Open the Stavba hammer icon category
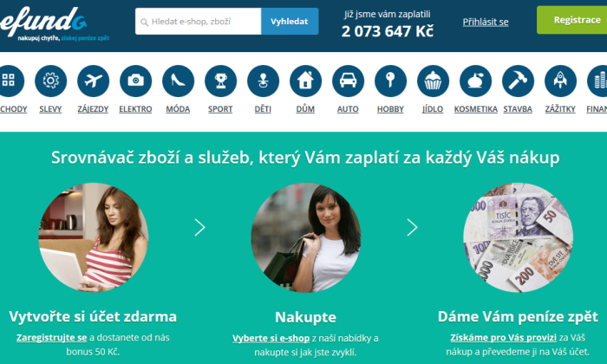The image size is (607, 364). pyautogui.click(x=518, y=81)
